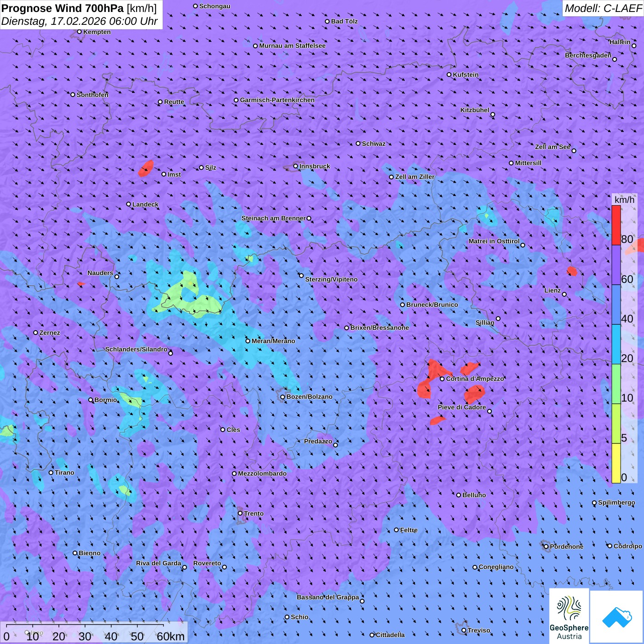Click the cyan 20 km/h legend swatch

(x=616, y=345)
